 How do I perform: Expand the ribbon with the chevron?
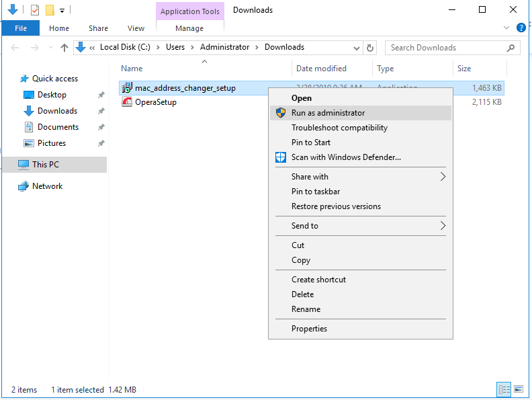(x=507, y=28)
